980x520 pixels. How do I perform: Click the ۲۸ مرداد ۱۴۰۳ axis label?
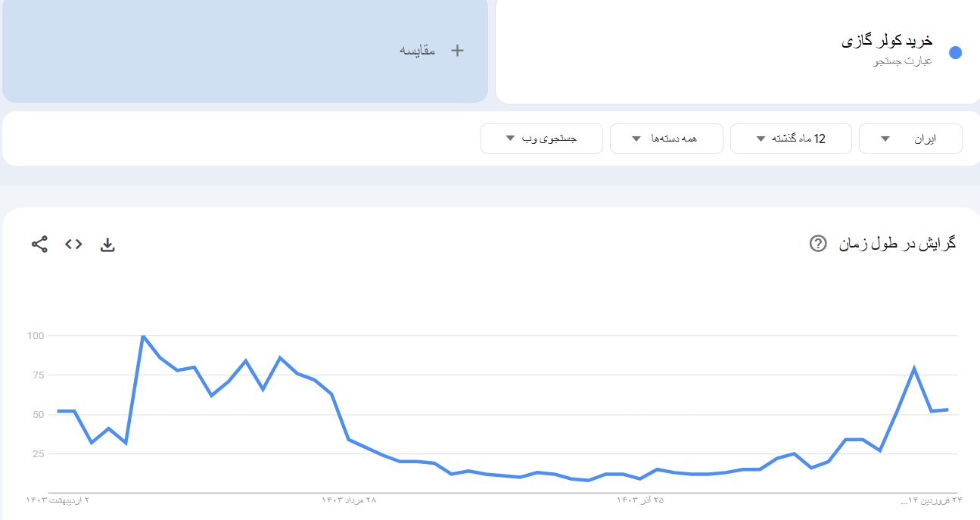coord(350,500)
